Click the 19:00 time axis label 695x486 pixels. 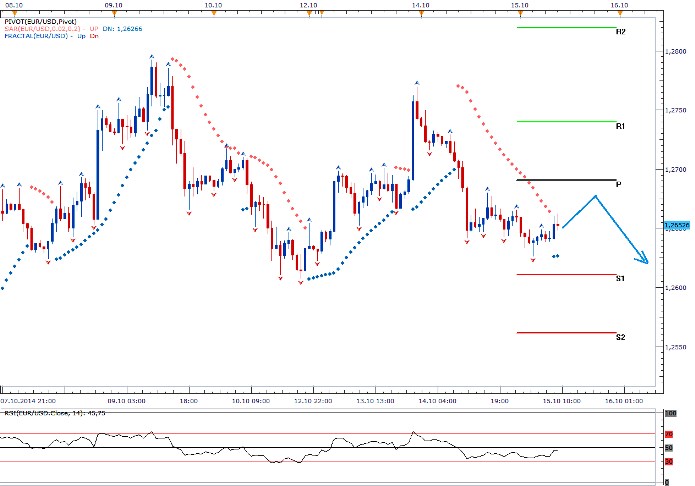point(500,401)
